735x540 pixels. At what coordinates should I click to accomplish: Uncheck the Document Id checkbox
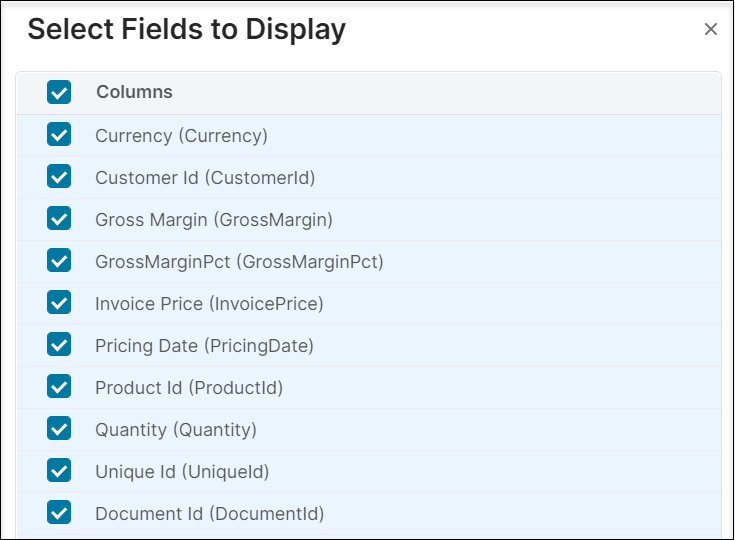point(59,513)
